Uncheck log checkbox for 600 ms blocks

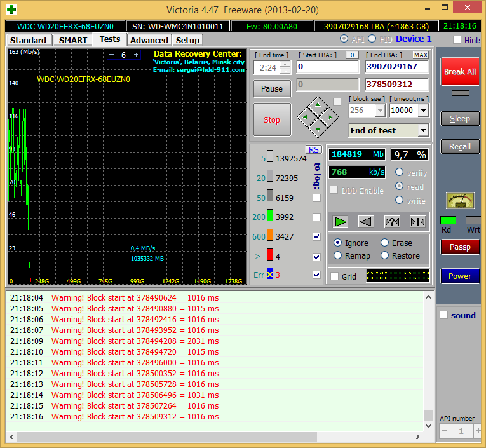317,236
